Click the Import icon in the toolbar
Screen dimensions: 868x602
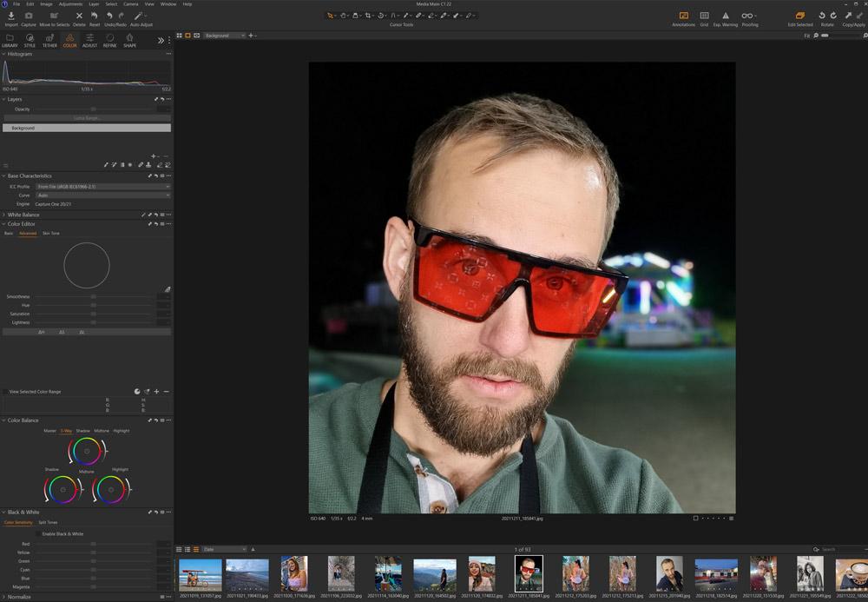click(x=10, y=17)
